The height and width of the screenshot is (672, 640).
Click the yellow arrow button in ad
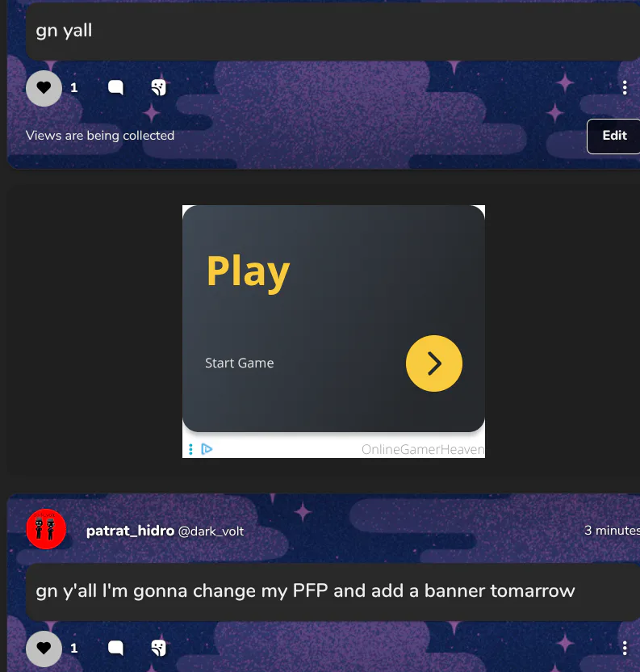point(434,363)
